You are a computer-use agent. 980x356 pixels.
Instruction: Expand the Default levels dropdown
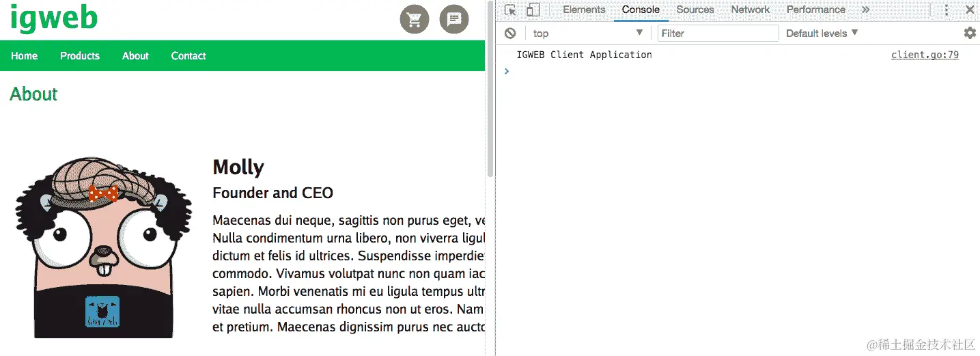pos(822,33)
